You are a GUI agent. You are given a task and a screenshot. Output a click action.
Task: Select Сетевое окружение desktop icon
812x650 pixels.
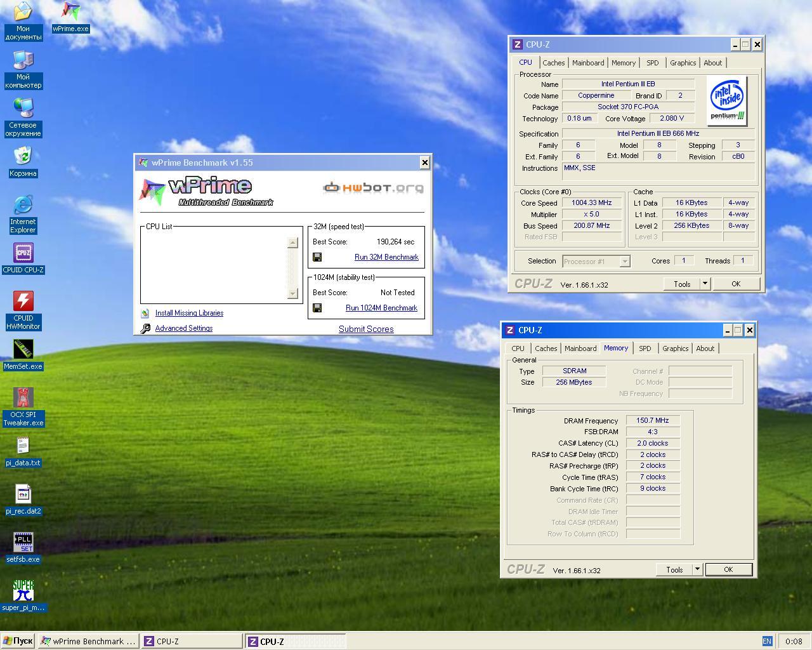point(23,118)
